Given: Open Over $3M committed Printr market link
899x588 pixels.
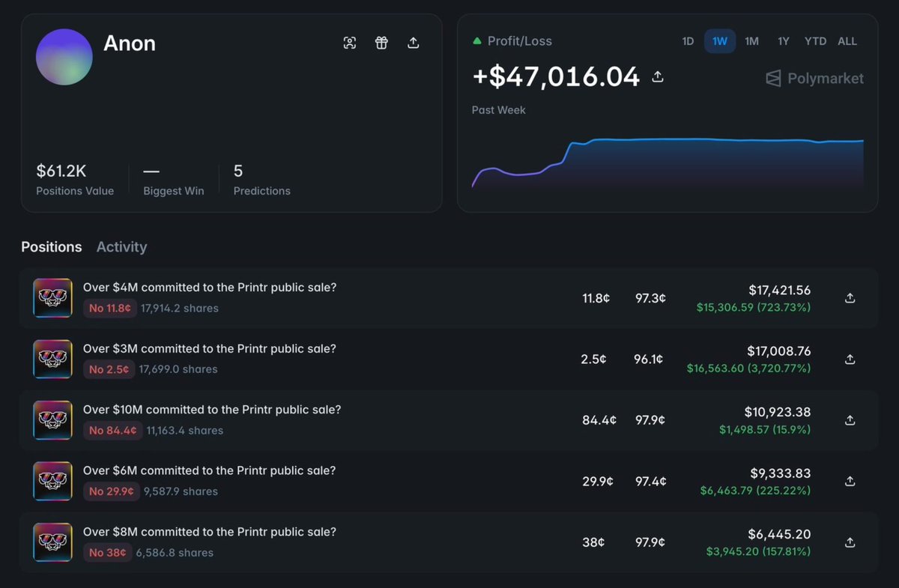Looking at the screenshot, I should point(210,349).
